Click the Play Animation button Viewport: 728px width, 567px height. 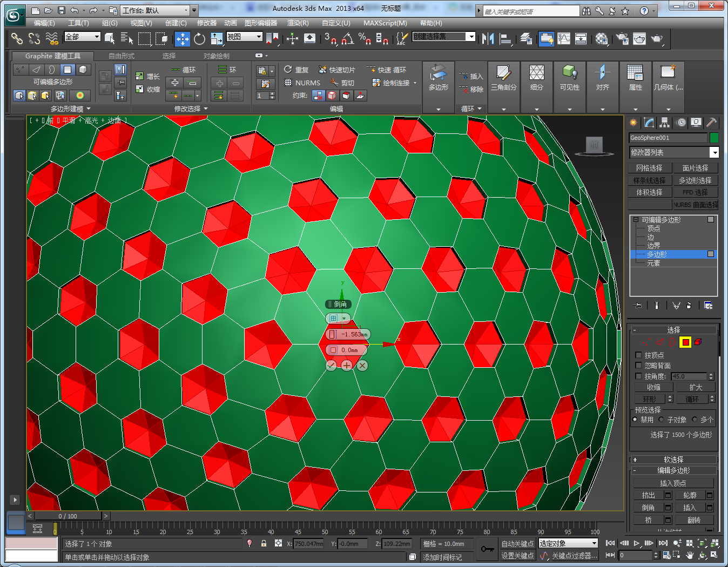pyautogui.click(x=637, y=543)
